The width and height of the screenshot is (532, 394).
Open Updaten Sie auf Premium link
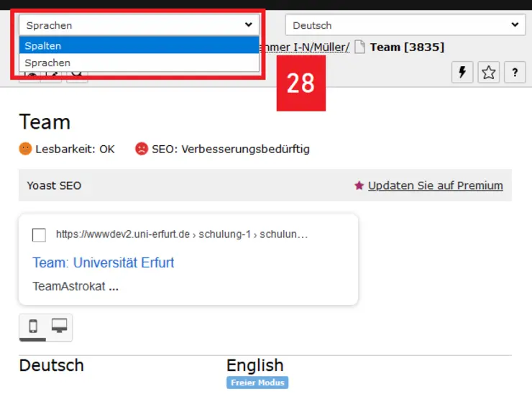coord(435,185)
